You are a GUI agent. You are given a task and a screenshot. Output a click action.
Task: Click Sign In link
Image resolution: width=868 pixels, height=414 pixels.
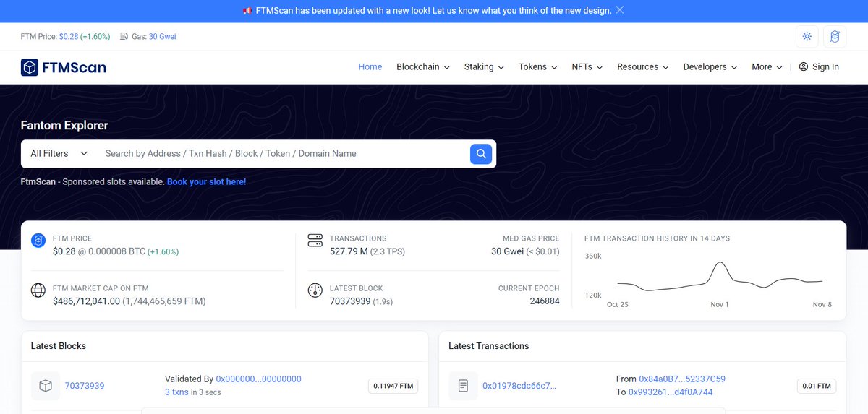click(x=825, y=66)
